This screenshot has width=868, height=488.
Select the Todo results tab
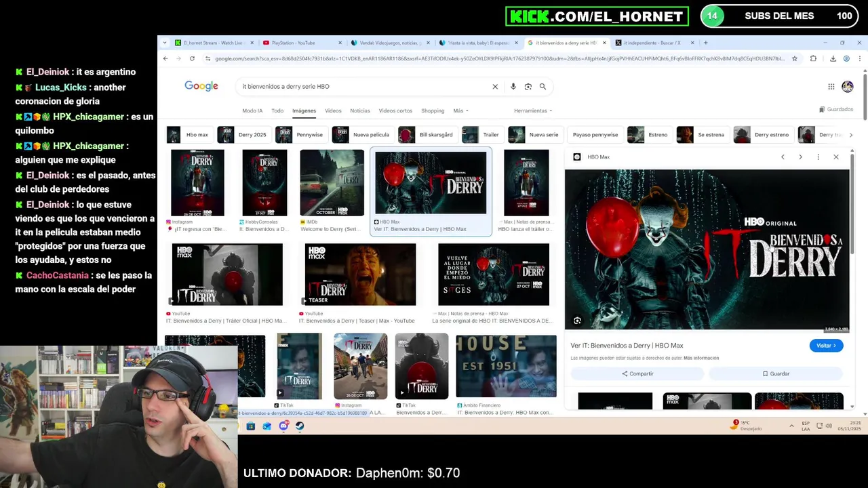coord(277,110)
